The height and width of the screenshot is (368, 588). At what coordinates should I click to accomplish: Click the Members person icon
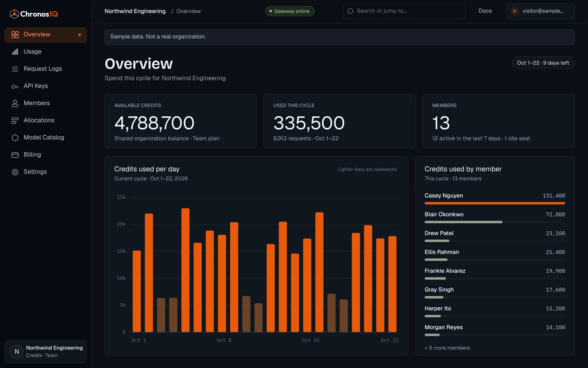coord(15,103)
